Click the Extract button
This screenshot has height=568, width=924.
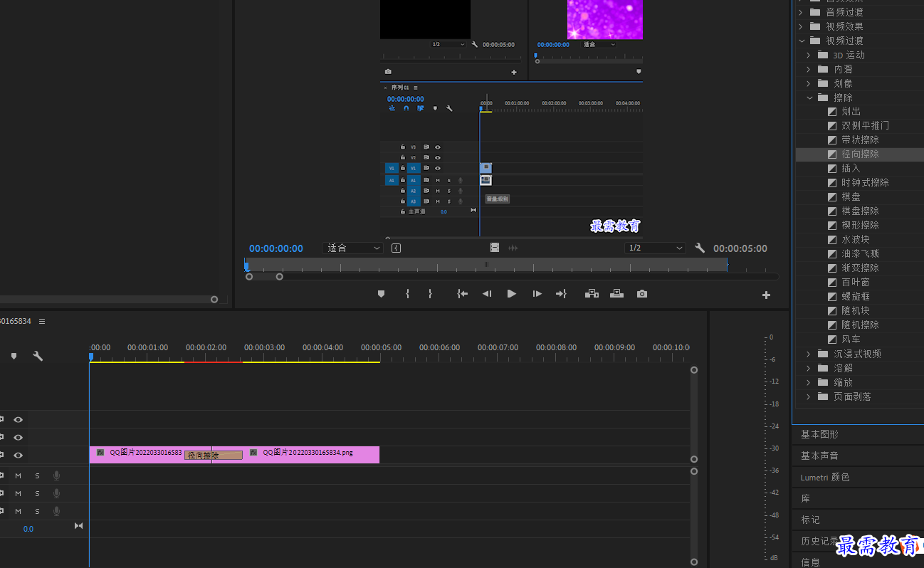(x=616, y=294)
